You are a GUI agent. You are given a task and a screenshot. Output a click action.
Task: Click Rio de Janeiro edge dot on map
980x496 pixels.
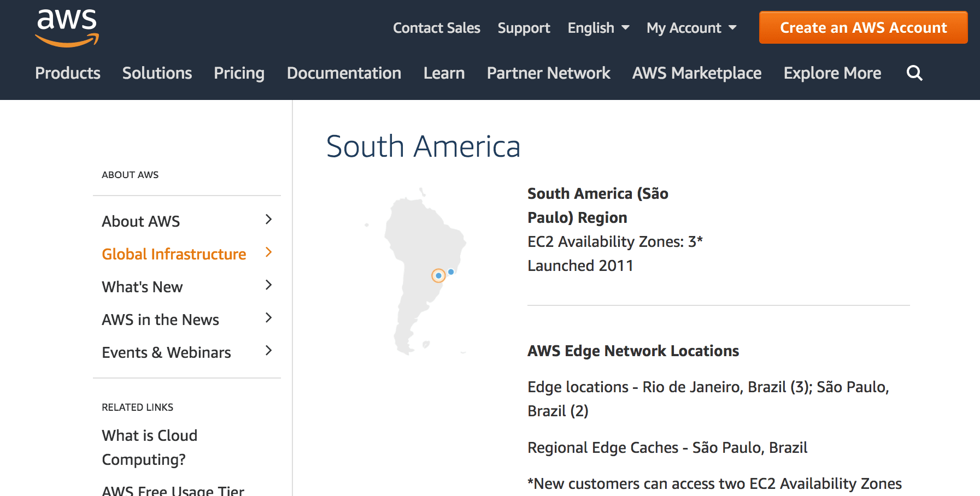coord(451,271)
